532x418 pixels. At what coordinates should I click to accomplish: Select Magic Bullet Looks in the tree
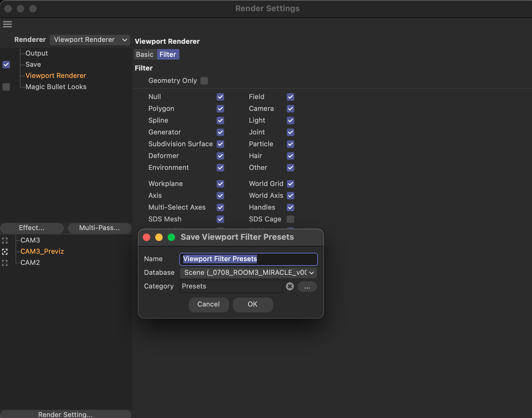click(56, 87)
